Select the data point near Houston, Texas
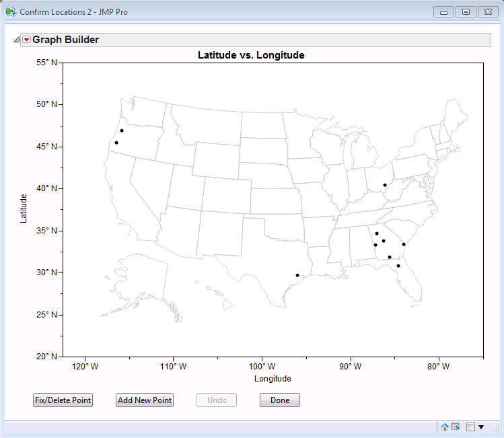 [x=297, y=275]
